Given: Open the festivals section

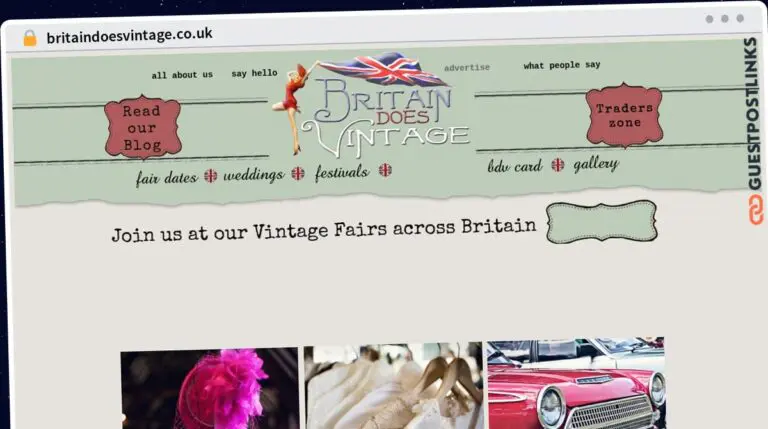Looking at the screenshot, I should coord(342,172).
